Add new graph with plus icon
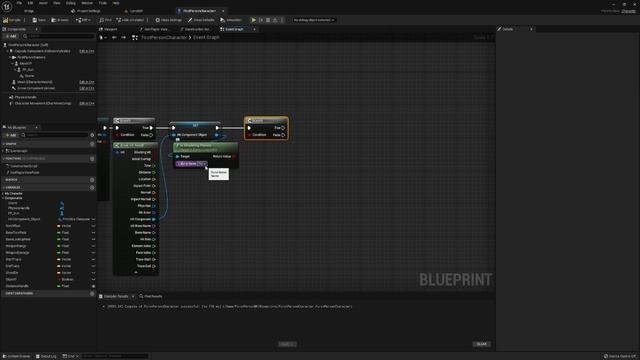640x360 pixels. click(92, 144)
